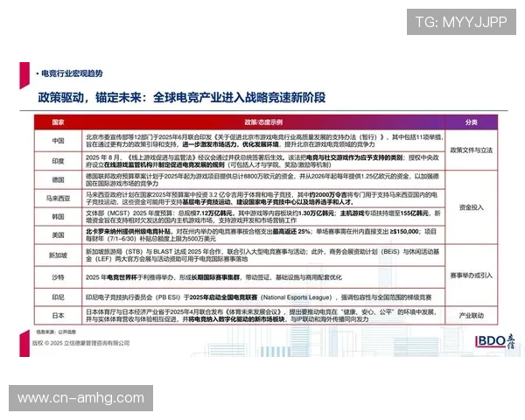Select the 沙特 country cell
The image size is (525, 420).
pos(58,277)
